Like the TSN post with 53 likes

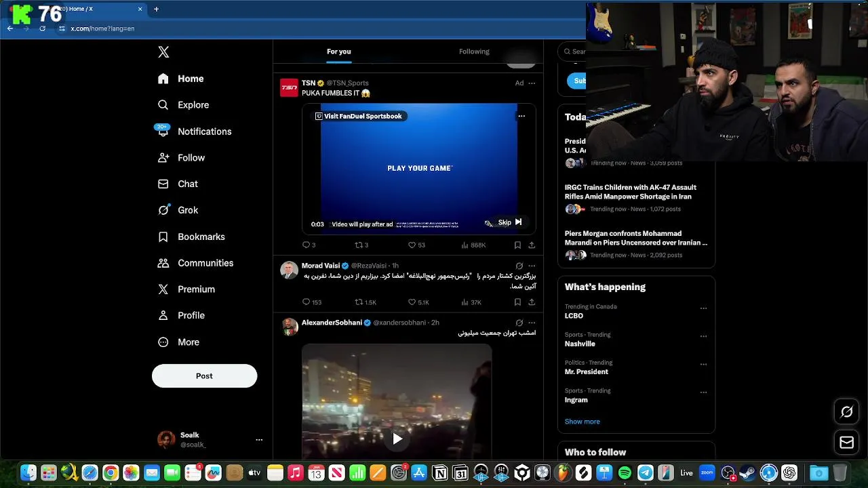(x=416, y=245)
